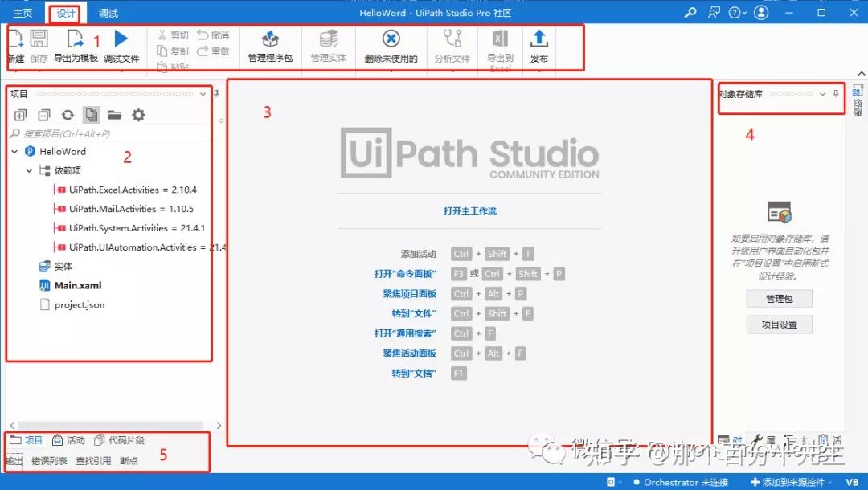Image resolution: width=868 pixels, height=490 pixels.
Task: Refresh the project panel
Action: pos(68,114)
